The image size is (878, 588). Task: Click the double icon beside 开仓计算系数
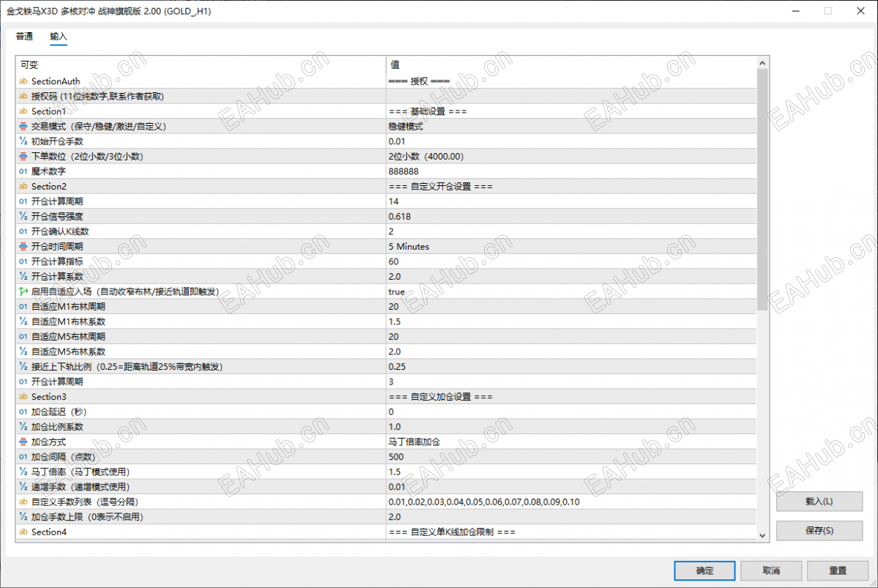pyautogui.click(x=23, y=277)
